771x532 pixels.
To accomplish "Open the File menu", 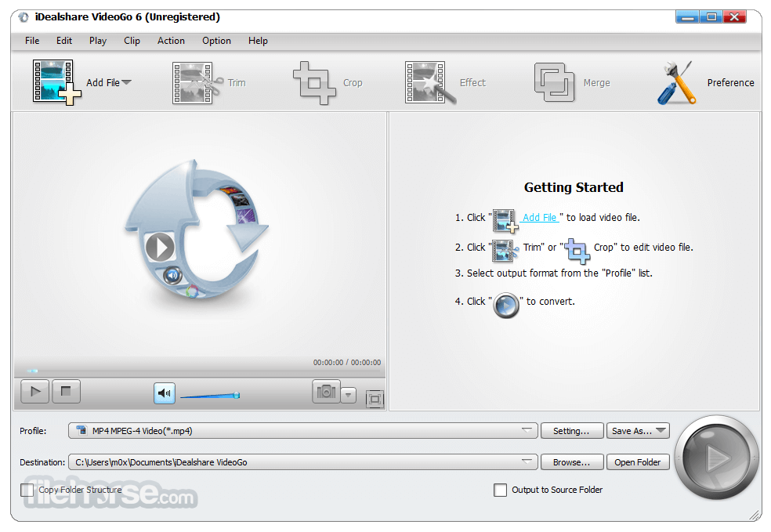I will tap(32, 41).
